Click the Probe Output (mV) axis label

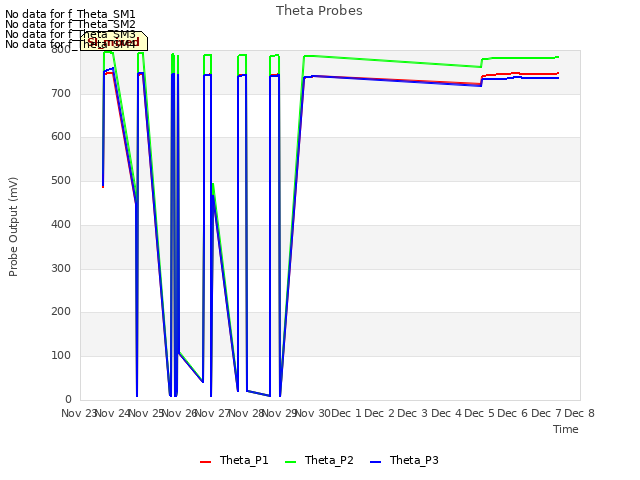(x=13, y=227)
